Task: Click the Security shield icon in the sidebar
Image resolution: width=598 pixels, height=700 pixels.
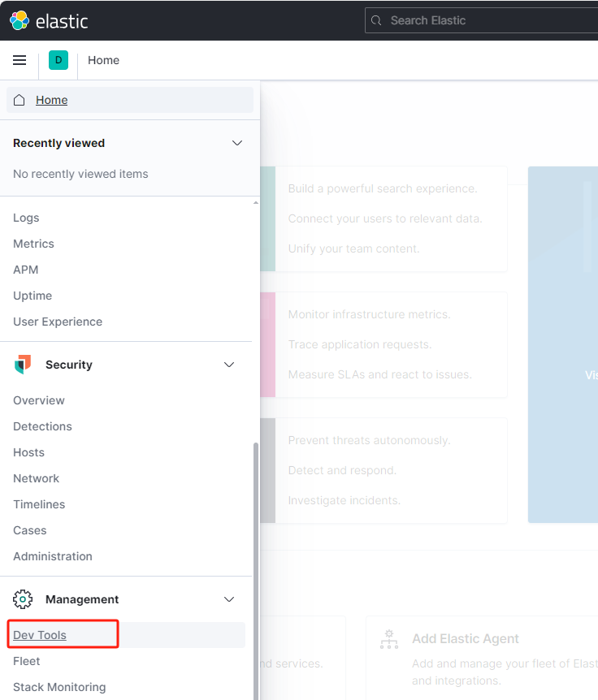Action: pyautogui.click(x=23, y=364)
